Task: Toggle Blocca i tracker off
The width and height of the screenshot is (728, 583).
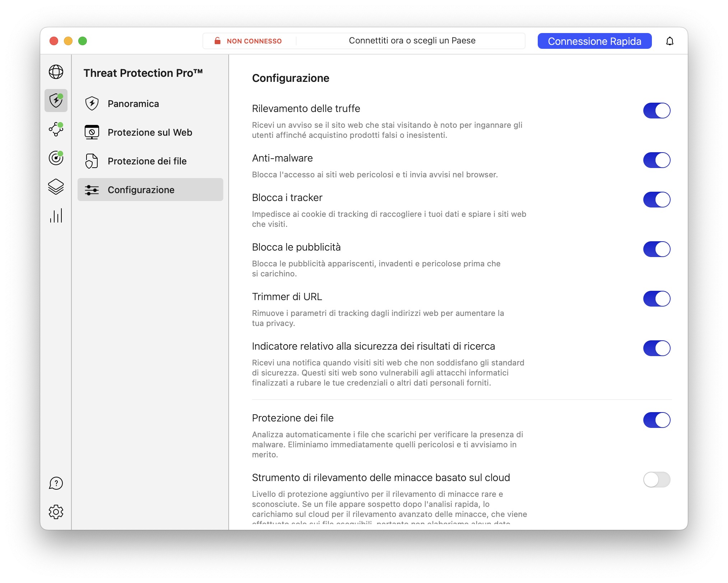Action: tap(657, 200)
